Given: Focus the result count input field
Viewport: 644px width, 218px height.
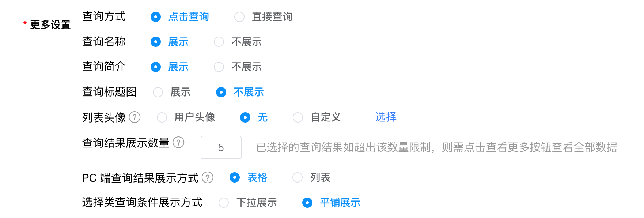Looking at the screenshot, I should [x=221, y=147].
